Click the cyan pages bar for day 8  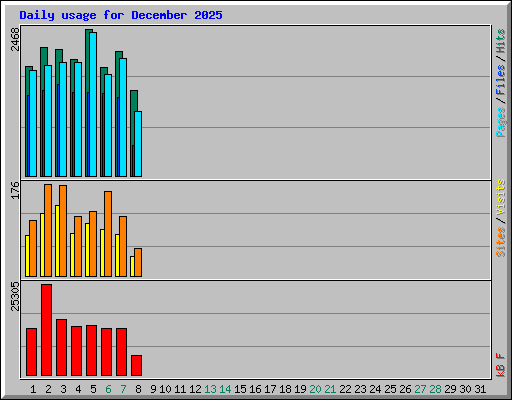coord(138,144)
